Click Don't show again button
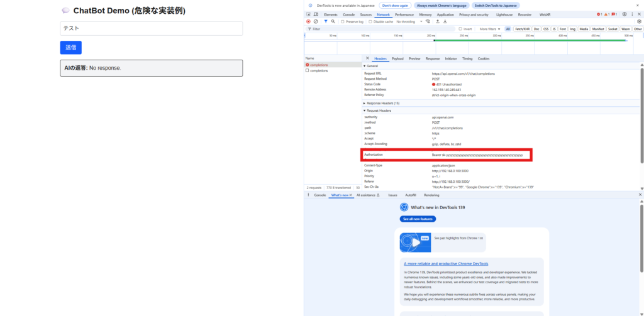The height and width of the screenshot is (316, 644). (x=395, y=5)
